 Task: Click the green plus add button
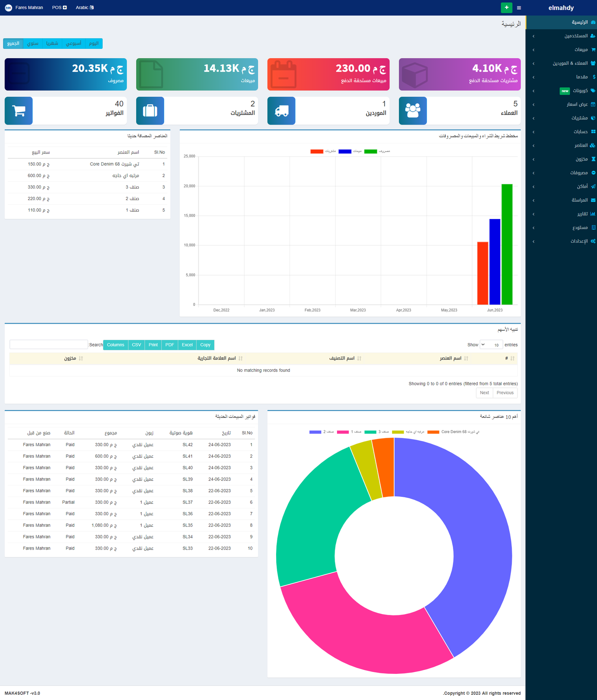click(x=506, y=7)
